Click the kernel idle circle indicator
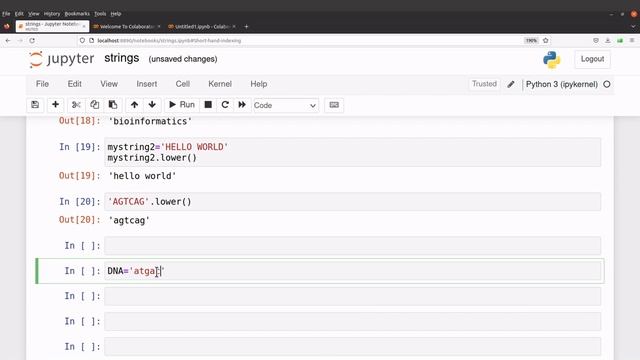 point(607,84)
